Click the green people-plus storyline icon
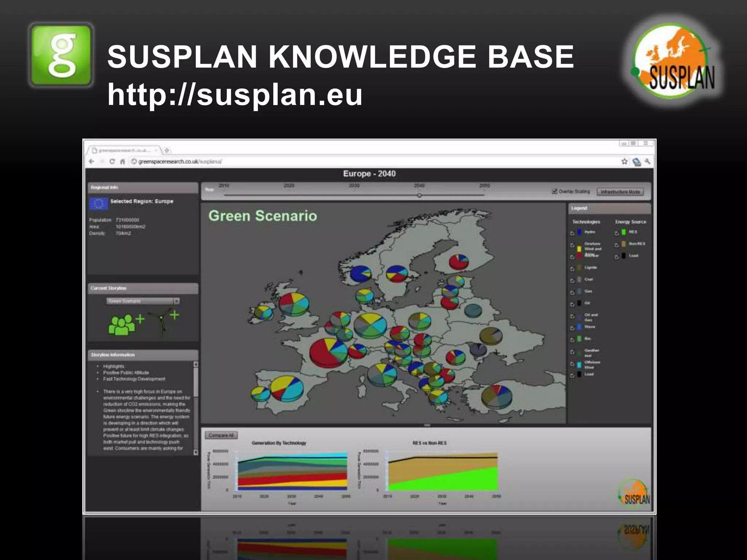Image resolution: width=747 pixels, height=560 pixels. [126, 324]
